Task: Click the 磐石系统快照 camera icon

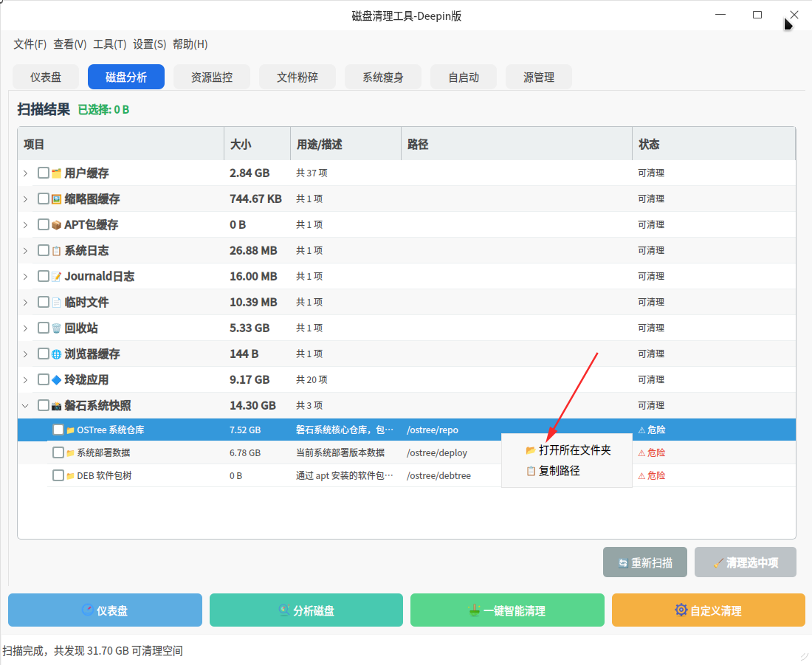Action: (56, 406)
